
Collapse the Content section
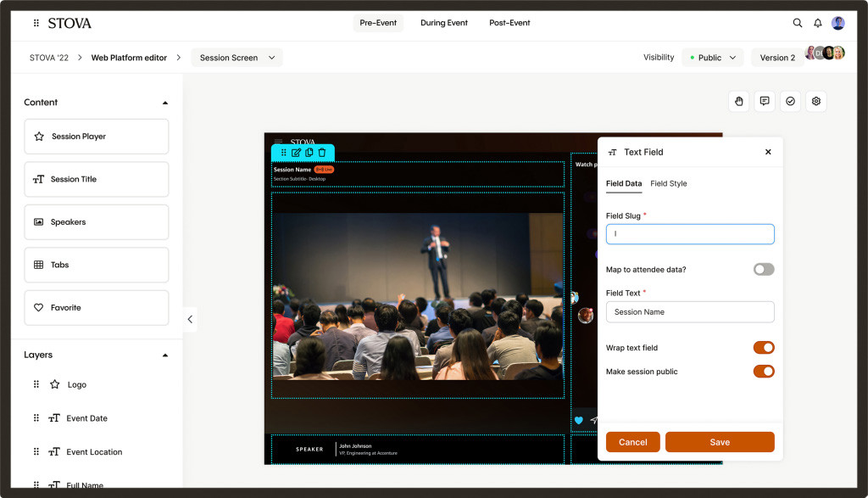click(165, 103)
